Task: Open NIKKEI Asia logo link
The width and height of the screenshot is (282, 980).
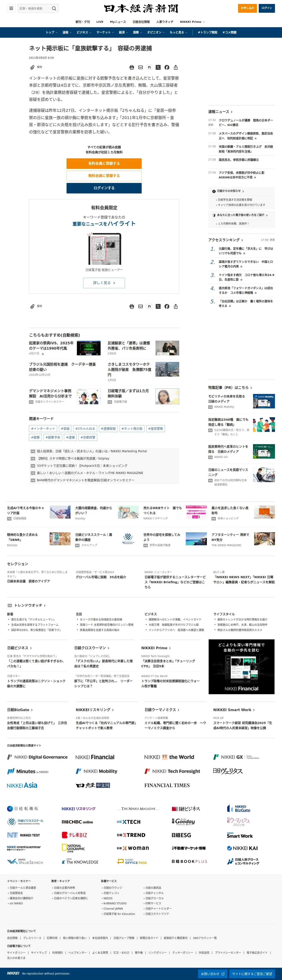Action: [x=22, y=785]
